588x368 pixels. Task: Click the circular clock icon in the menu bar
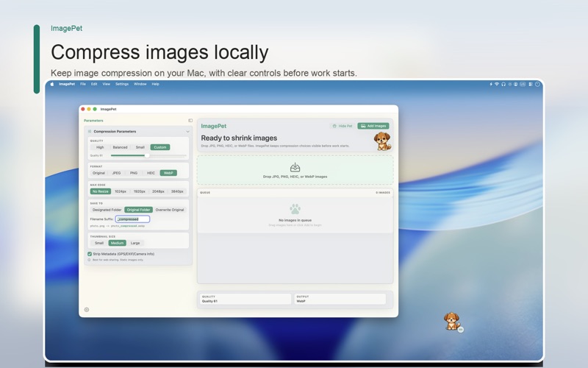(x=537, y=84)
